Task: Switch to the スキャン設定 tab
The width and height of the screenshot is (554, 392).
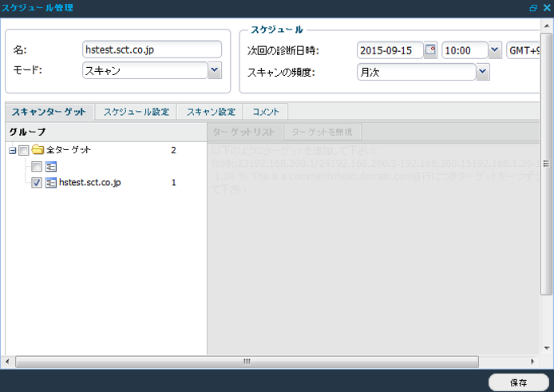Action: pos(211,112)
